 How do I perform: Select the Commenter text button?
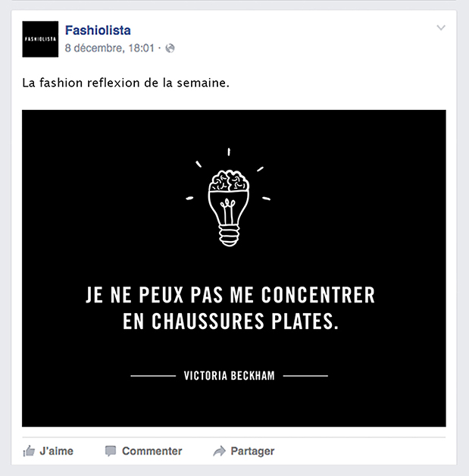coord(152,451)
